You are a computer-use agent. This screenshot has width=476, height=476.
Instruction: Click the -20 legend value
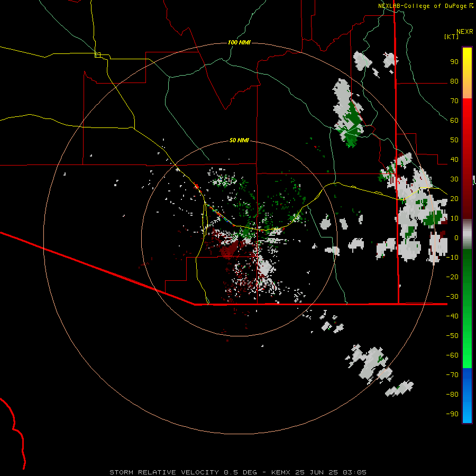click(x=452, y=277)
